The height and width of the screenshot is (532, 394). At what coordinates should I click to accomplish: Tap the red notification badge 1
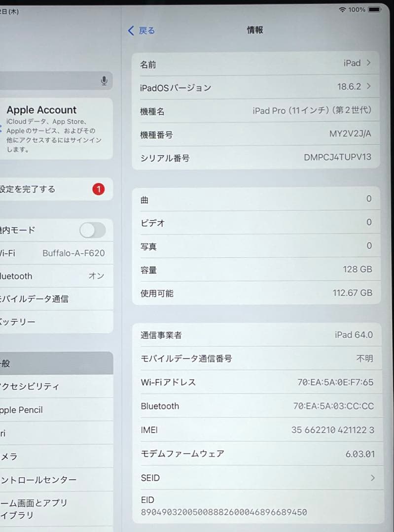click(x=99, y=189)
